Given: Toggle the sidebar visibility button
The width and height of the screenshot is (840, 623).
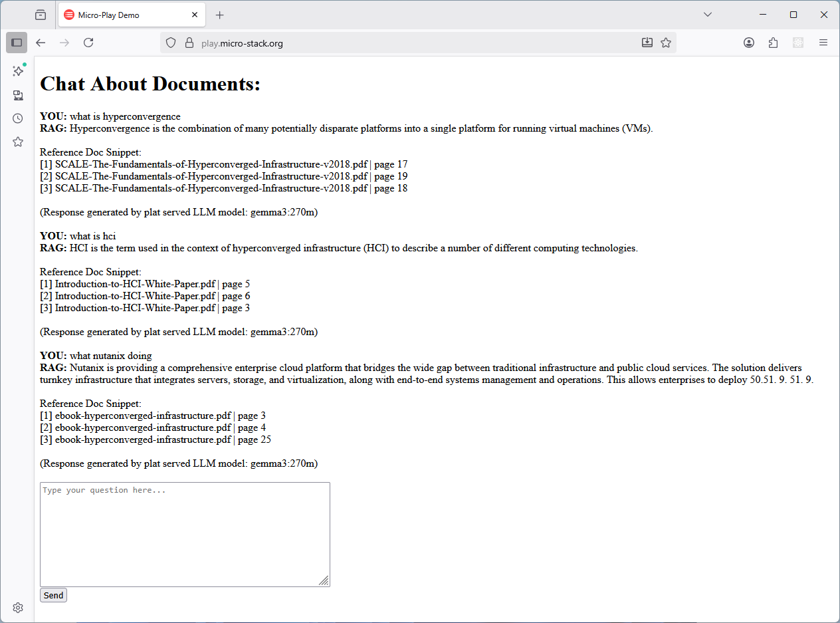Looking at the screenshot, I should 17,42.
